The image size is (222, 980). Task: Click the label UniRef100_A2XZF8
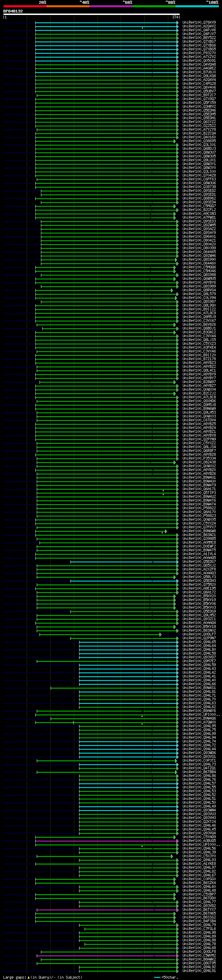click(x=199, y=569)
